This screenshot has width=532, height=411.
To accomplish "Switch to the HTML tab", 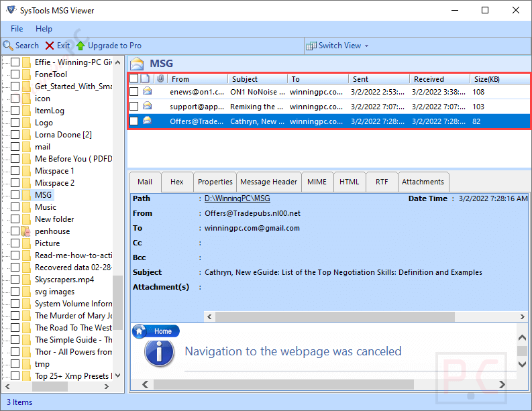I will pos(349,182).
